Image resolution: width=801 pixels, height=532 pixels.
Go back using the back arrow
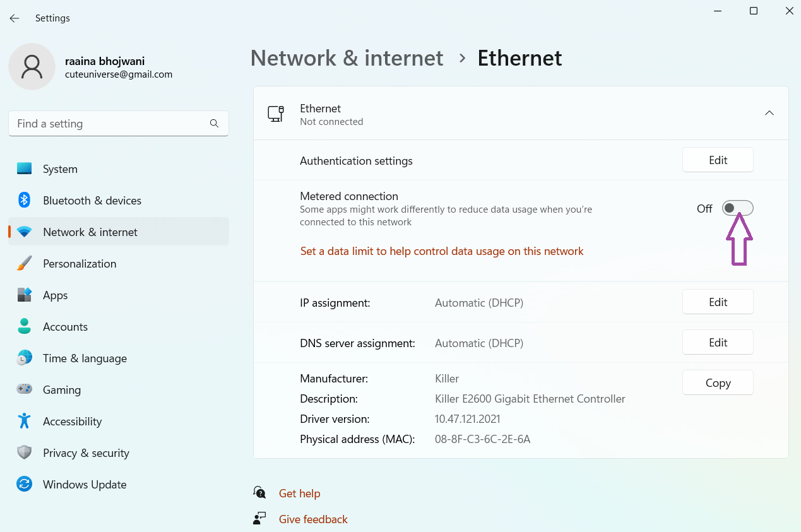click(15, 18)
